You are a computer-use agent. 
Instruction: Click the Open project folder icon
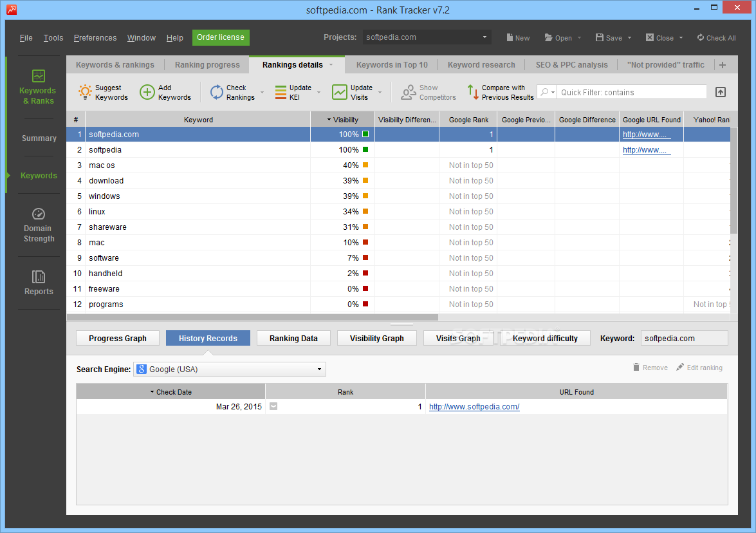coord(549,37)
